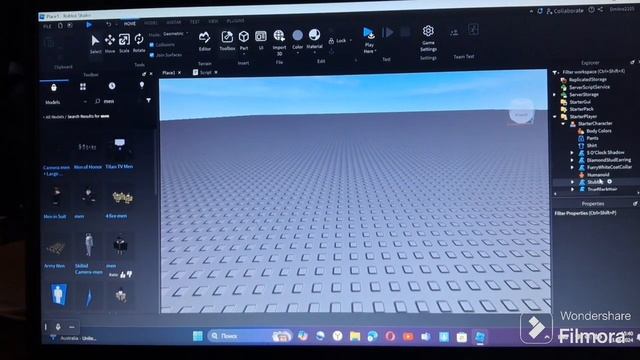This screenshot has height=360, width=640.
Task: Vote thumbs up on the men model
Action: click(123, 275)
